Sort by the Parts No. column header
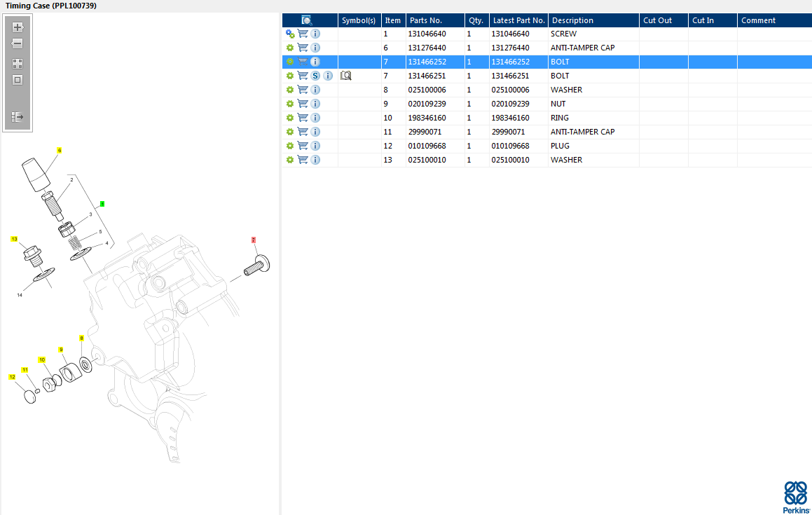 pos(436,20)
